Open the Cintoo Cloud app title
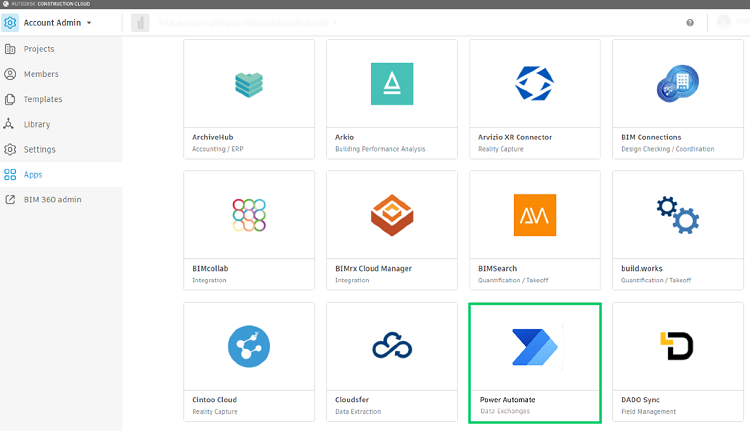Viewport: 750px width, 431px height. (214, 399)
